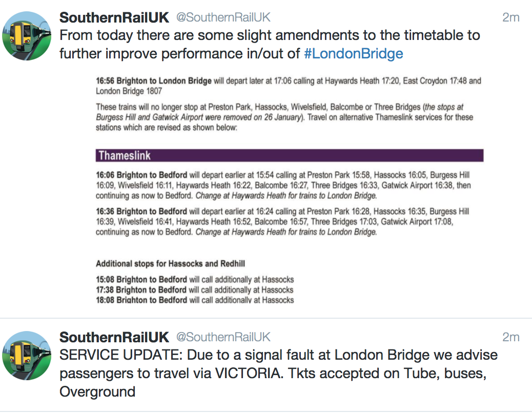Image resolution: width=532 pixels, height=413 pixels.
Task: Click the purple Thameslink banner in the image
Action: click(290, 156)
